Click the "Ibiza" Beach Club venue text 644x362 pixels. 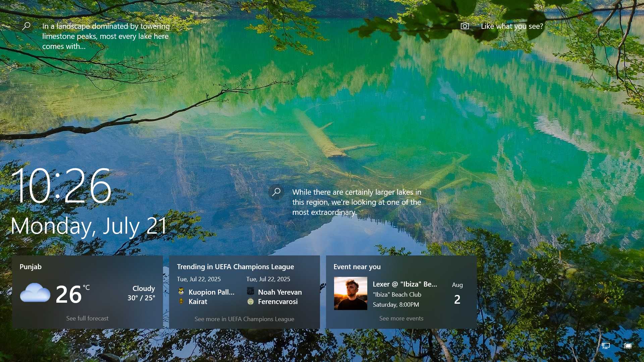[397, 295]
